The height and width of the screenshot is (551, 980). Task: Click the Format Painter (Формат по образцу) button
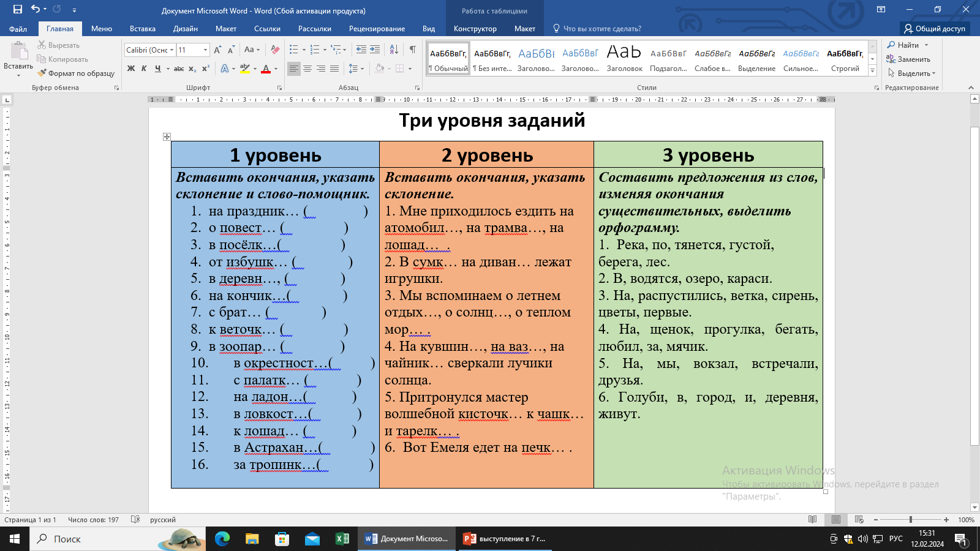[76, 73]
